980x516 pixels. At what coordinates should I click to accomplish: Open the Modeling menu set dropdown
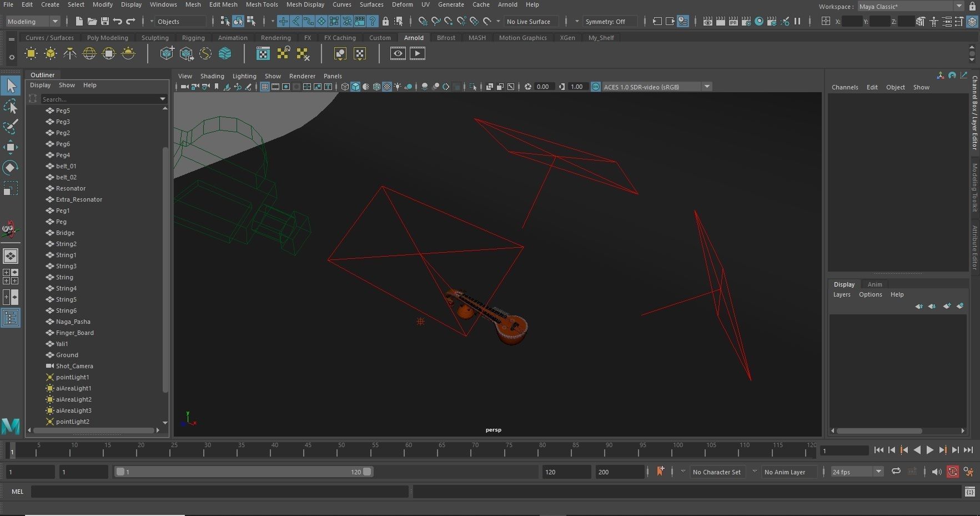[x=33, y=22]
